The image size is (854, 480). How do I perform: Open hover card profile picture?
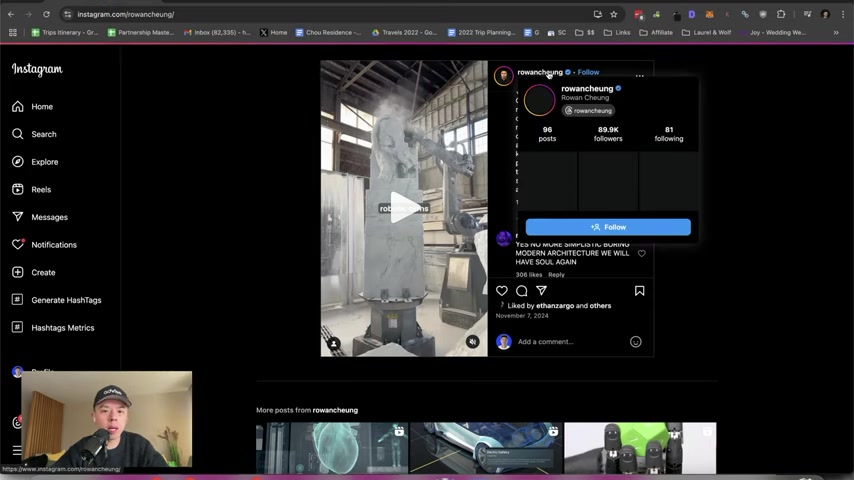(x=539, y=100)
